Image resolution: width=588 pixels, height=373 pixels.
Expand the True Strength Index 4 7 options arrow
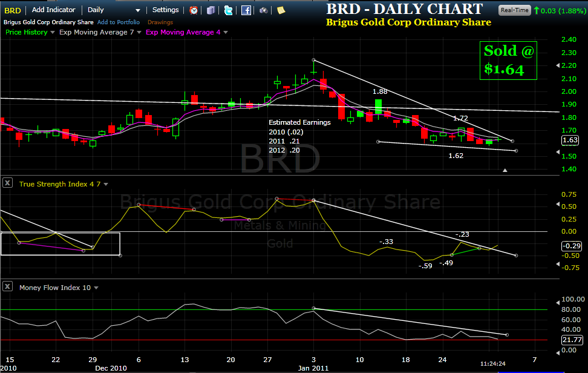(x=106, y=184)
